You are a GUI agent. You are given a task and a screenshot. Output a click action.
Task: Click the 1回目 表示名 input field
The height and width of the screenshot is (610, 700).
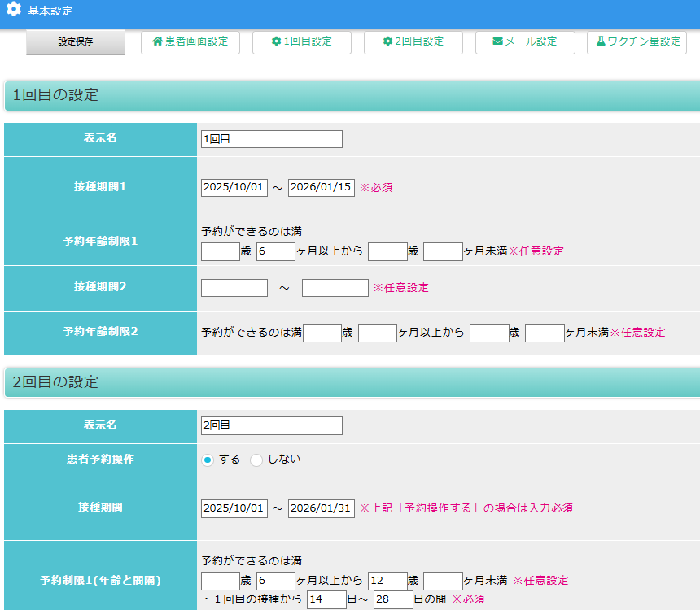pos(272,139)
